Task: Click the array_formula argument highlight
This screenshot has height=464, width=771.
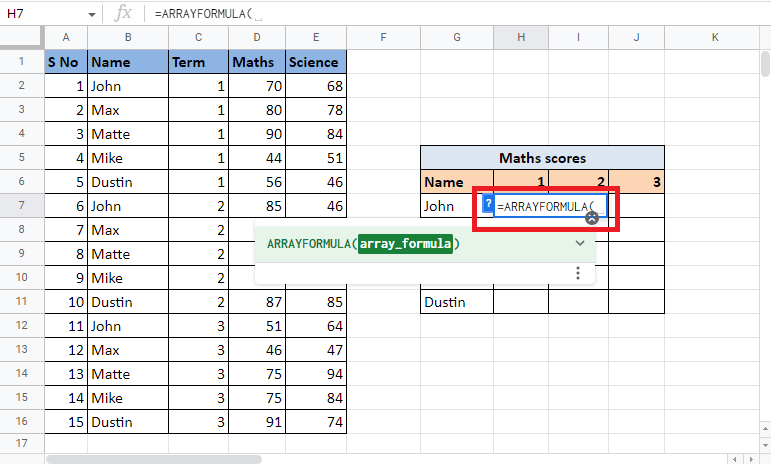Action: coord(406,243)
